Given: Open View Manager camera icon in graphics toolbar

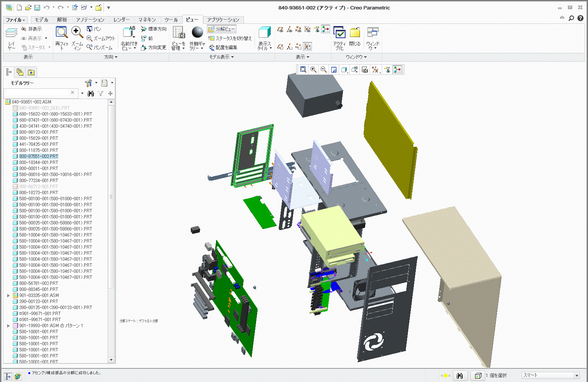Looking at the screenshot, I should coord(364,70).
